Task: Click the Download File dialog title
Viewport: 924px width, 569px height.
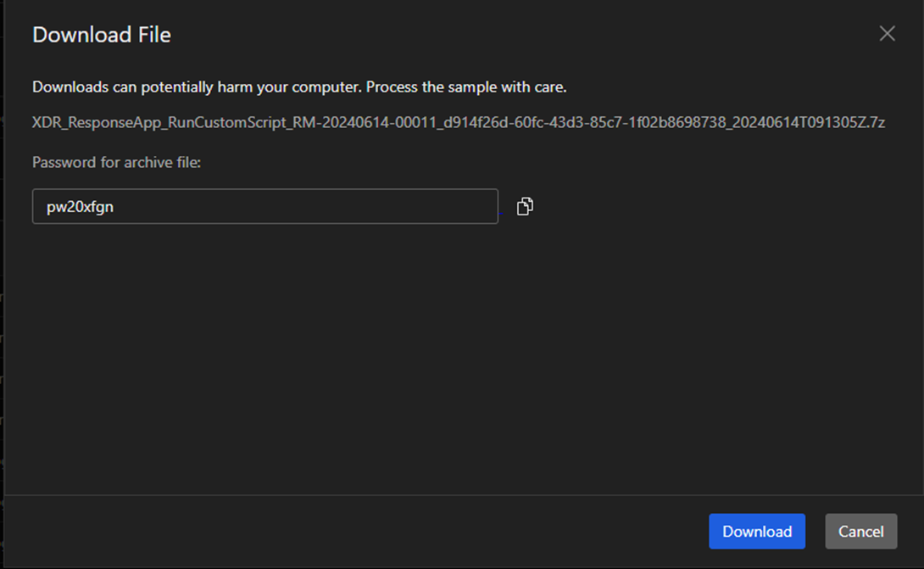Action: point(102,35)
